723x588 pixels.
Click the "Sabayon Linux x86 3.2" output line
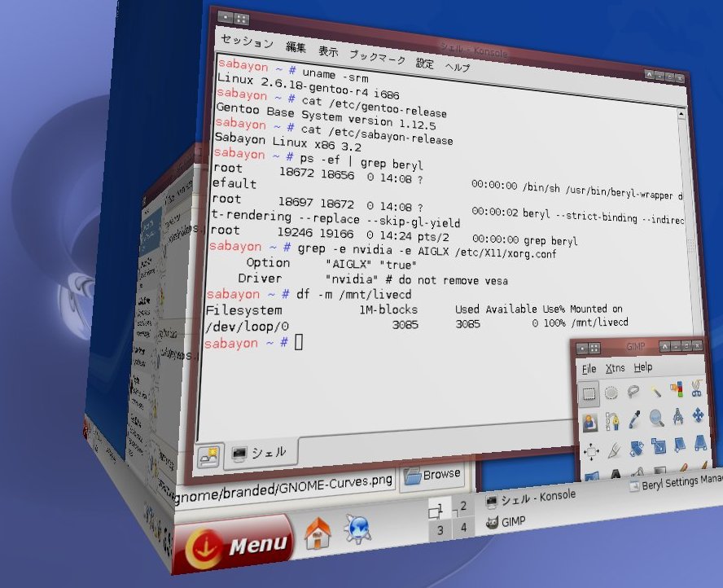287,142
